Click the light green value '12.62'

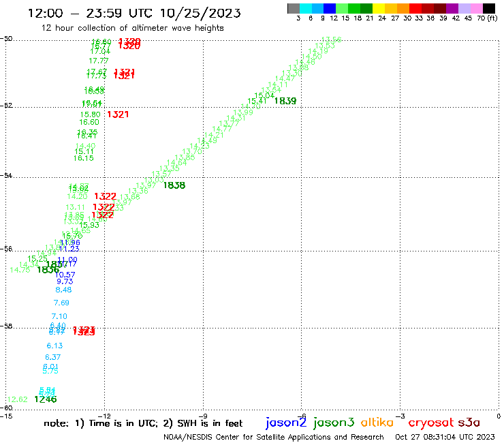coord(17,399)
